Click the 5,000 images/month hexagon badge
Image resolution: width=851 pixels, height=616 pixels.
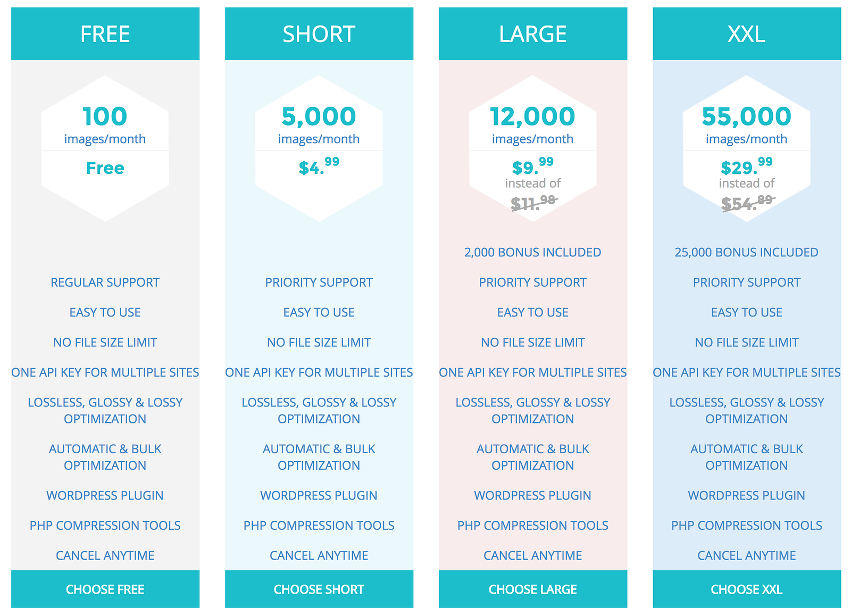pos(319,148)
